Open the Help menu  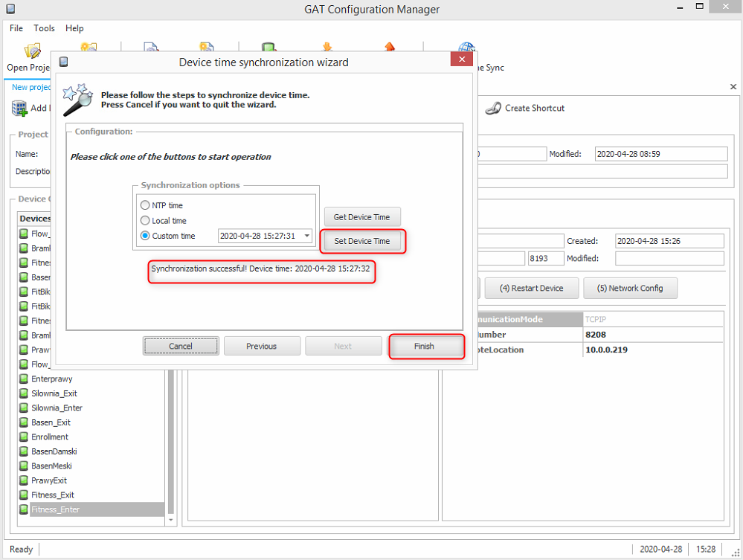coord(74,28)
